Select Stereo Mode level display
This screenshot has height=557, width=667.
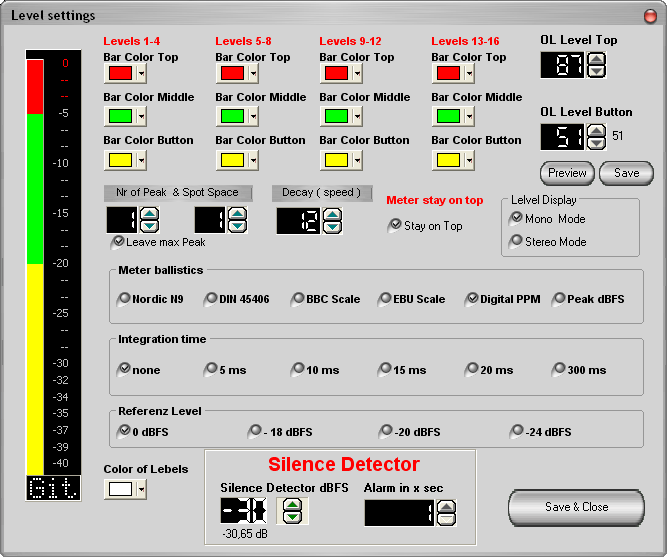click(x=517, y=241)
